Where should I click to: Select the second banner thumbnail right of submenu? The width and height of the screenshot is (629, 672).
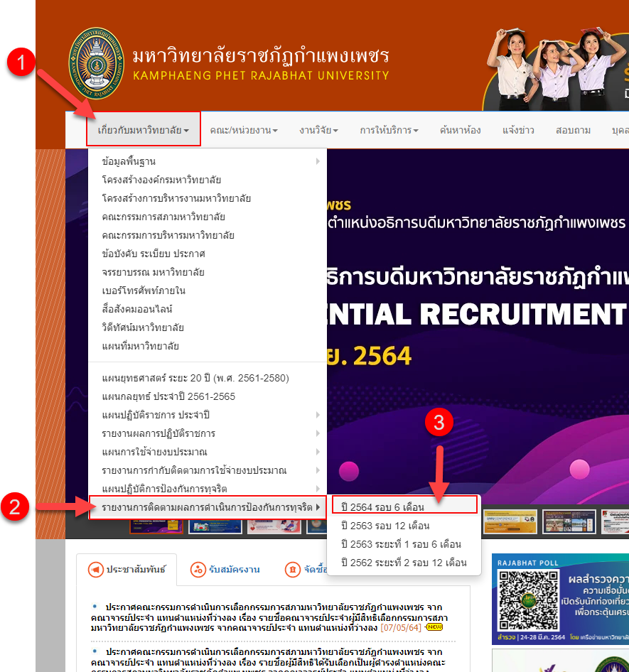[x=569, y=521]
